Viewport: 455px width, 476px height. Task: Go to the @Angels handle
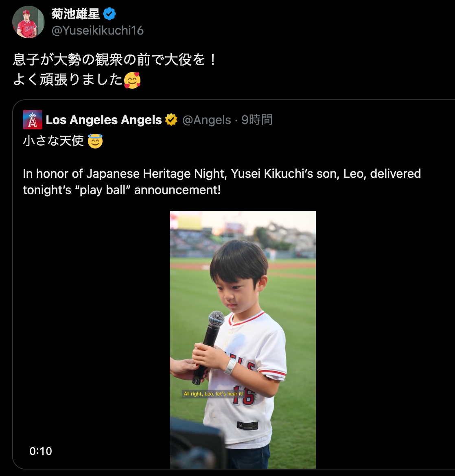pos(206,120)
